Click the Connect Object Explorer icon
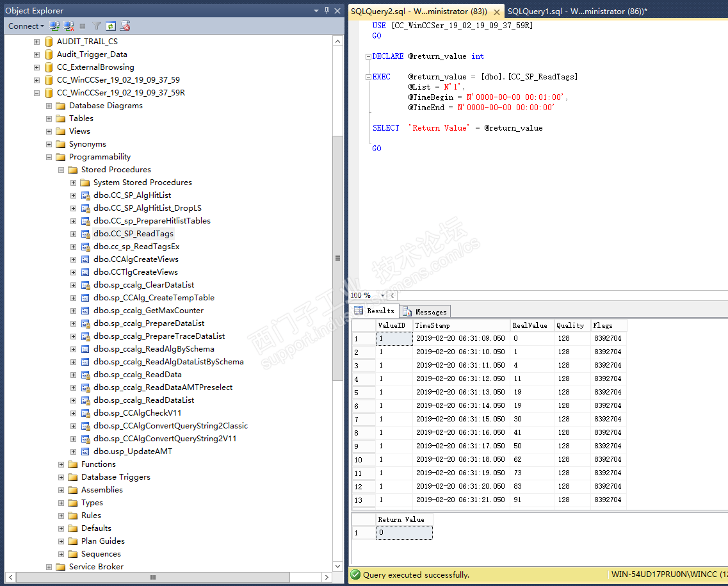This screenshot has height=586, width=728. pyautogui.click(x=55, y=26)
